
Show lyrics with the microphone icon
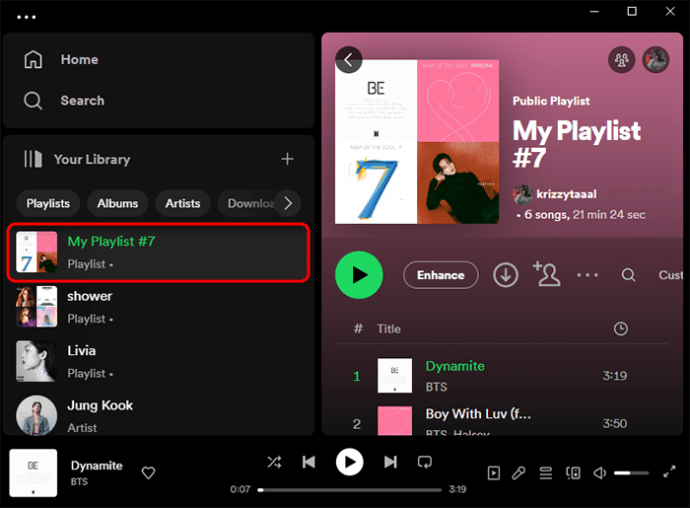pos(519,473)
